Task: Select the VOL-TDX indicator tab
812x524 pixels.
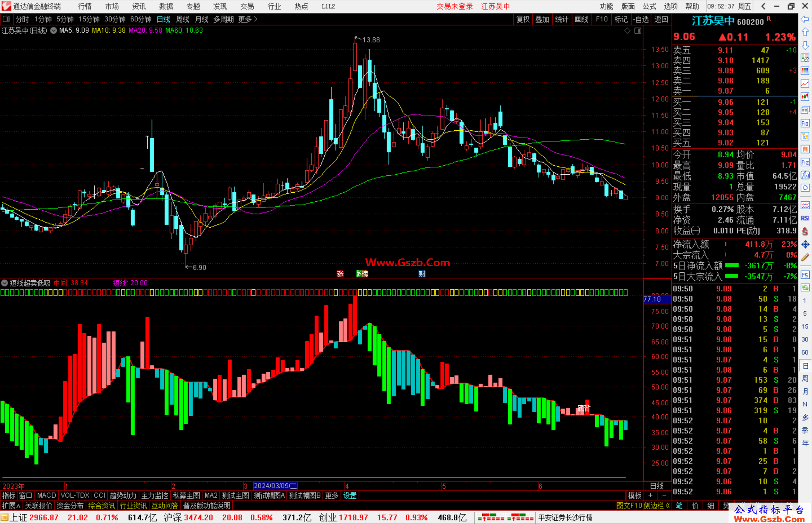Action: [x=75, y=495]
